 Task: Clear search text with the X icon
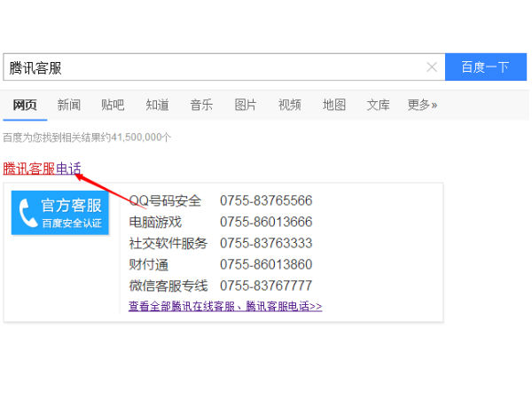[432, 67]
